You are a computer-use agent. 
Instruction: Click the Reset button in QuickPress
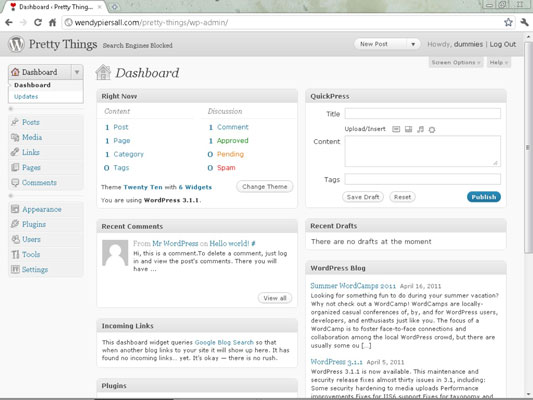pyautogui.click(x=402, y=197)
